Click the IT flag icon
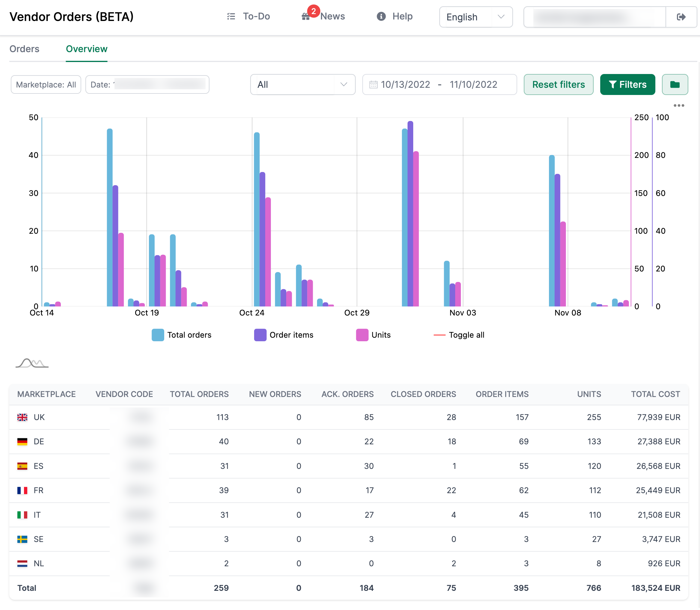This screenshot has width=700, height=610. (22, 515)
